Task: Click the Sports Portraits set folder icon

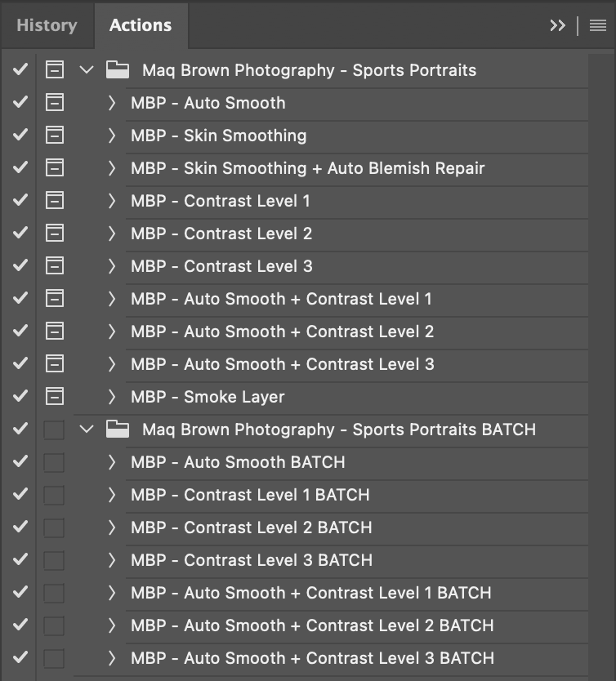Action: coord(118,70)
